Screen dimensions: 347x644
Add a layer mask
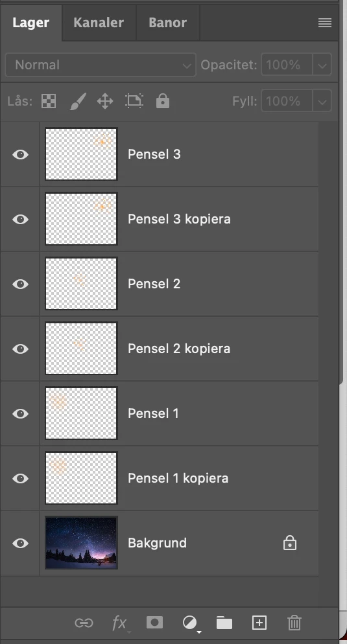click(x=154, y=623)
